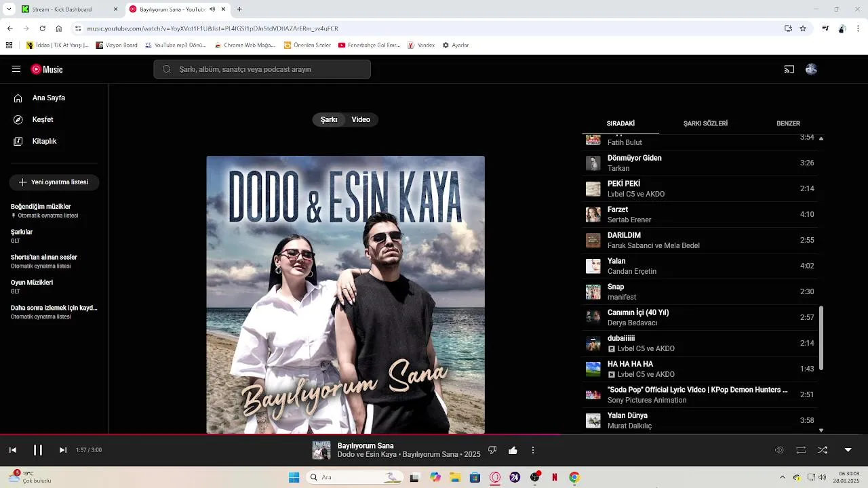Open Shorts'tan alınan sesler playlist
868x488 pixels.
click(x=54, y=262)
